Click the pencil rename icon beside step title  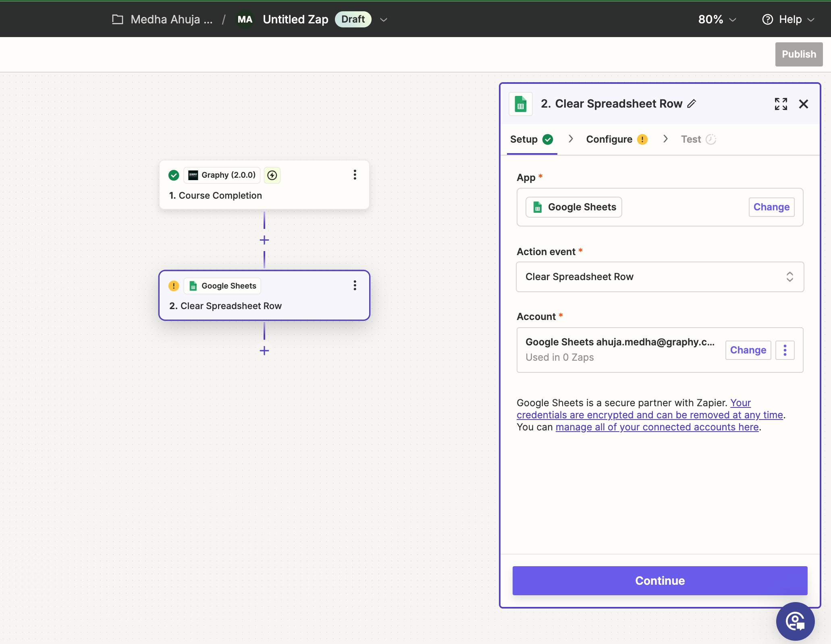(692, 104)
